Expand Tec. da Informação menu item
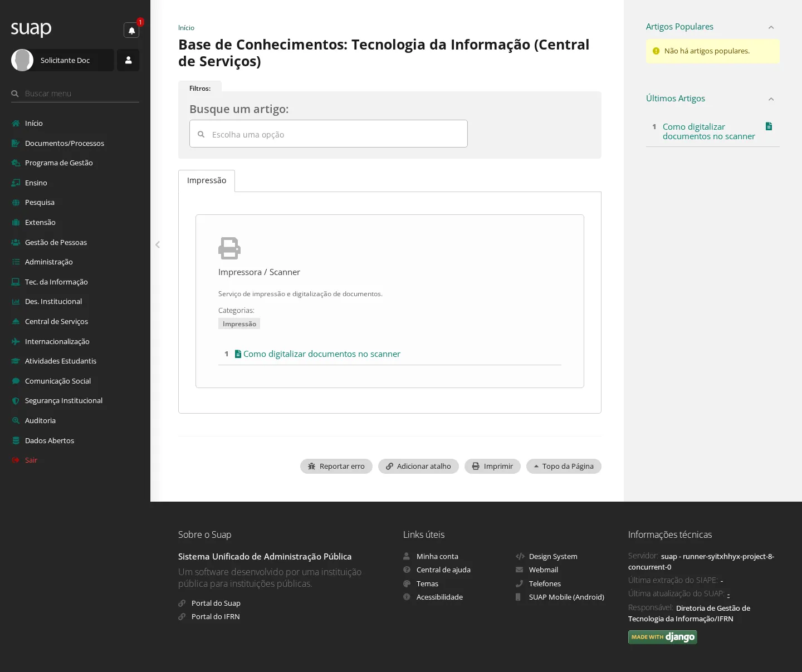The width and height of the screenshot is (802, 672). click(x=75, y=282)
